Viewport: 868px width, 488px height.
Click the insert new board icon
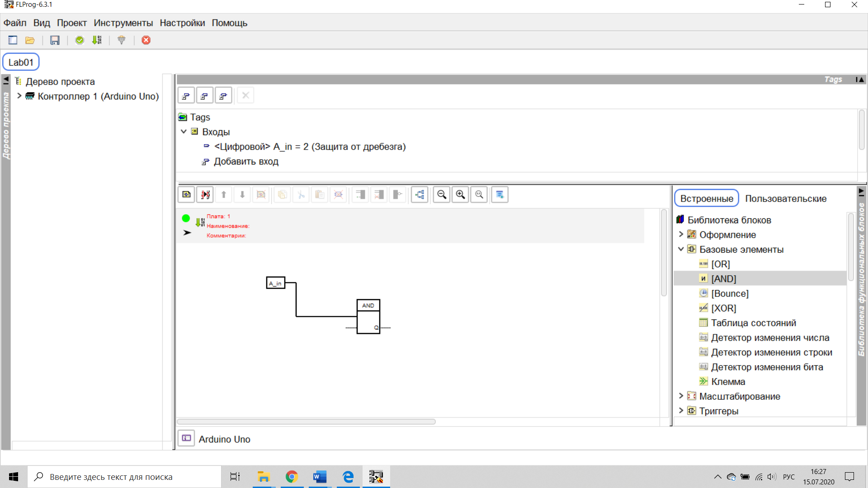click(186, 195)
